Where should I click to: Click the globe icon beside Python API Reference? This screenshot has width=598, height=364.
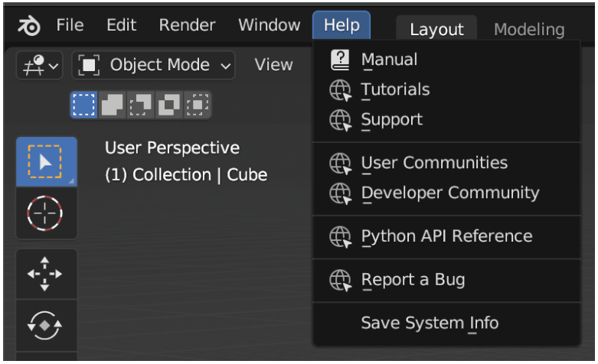(x=340, y=237)
